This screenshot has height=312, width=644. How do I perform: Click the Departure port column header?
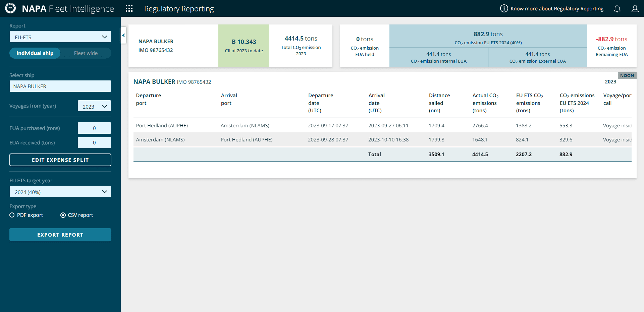[148, 99]
